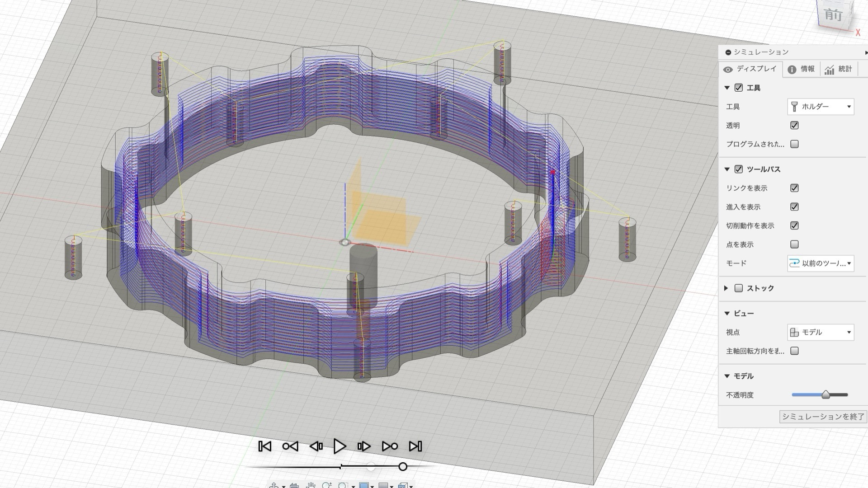The height and width of the screenshot is (488, 868).
Task: Switch to the 統計 tab
Action: [x=839, y=69]
